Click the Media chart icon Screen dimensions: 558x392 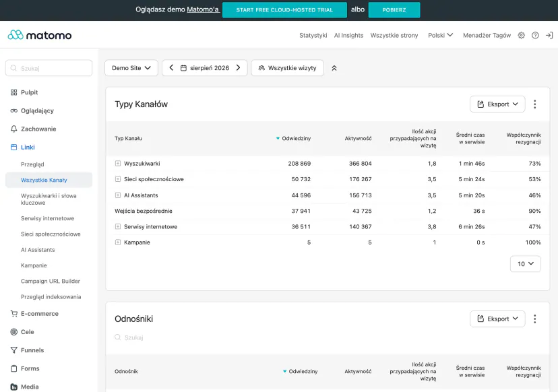point(14,387)
